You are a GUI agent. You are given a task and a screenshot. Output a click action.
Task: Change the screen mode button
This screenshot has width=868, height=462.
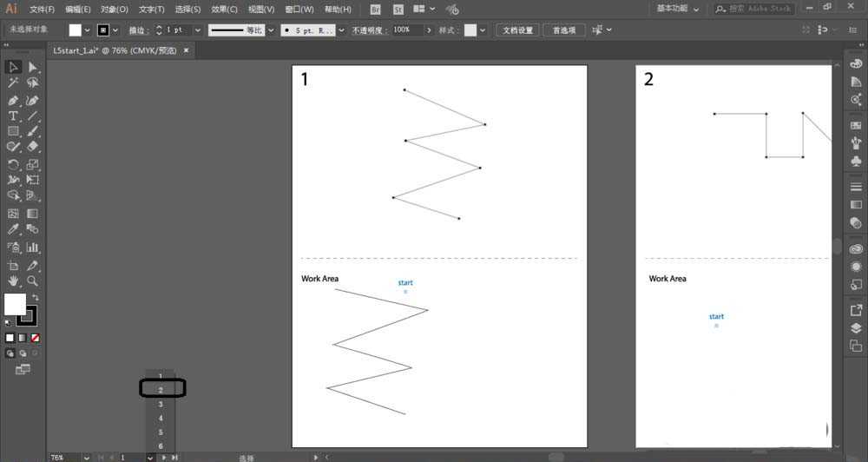click(23, 369)
